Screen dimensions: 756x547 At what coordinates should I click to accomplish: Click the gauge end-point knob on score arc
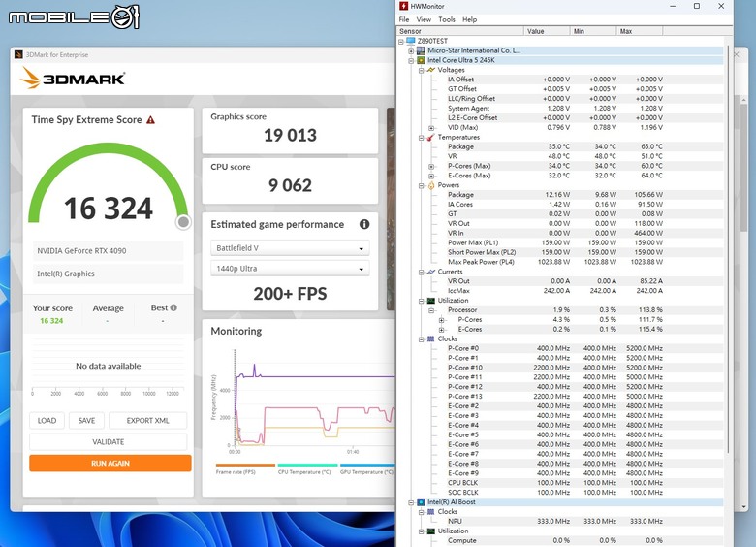click(183, 222)
